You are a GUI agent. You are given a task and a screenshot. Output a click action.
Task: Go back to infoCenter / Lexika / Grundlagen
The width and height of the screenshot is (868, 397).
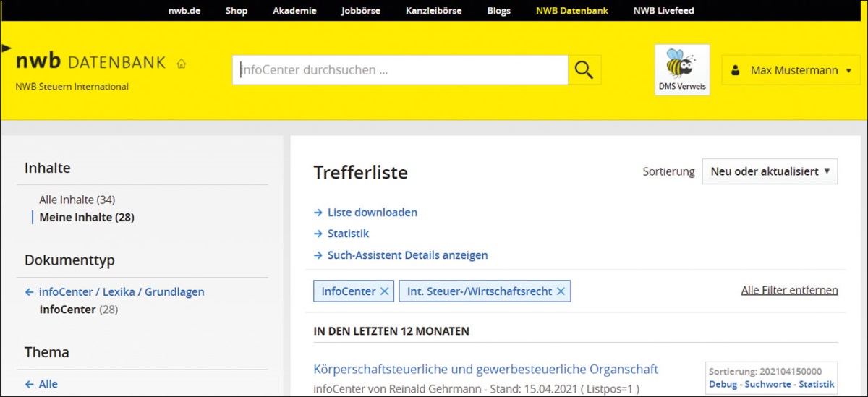pos(122,292)
